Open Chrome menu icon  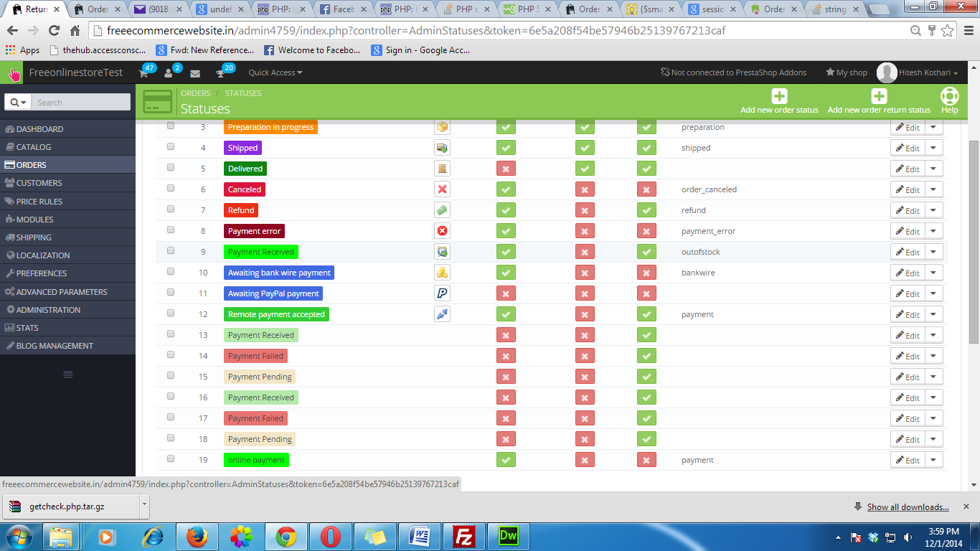click(966, 31)
